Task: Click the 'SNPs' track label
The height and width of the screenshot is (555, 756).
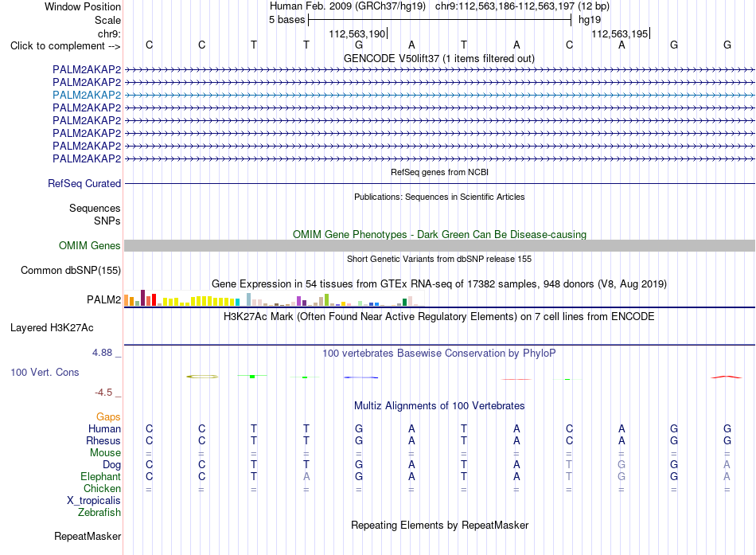Action: point(107,221)
